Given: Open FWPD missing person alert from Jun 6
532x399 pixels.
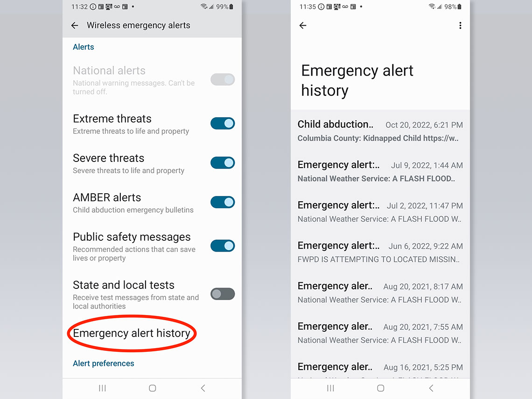Looking at the screenshot, I should (380, 252).
